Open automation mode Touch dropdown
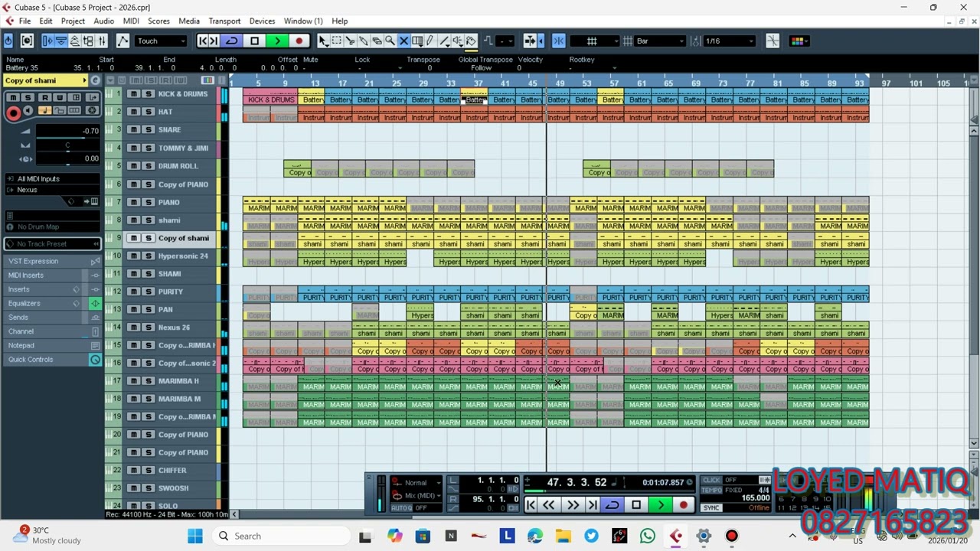Image resolution: width=980 pixels, height=551 pixels. (x=161, y=41)
